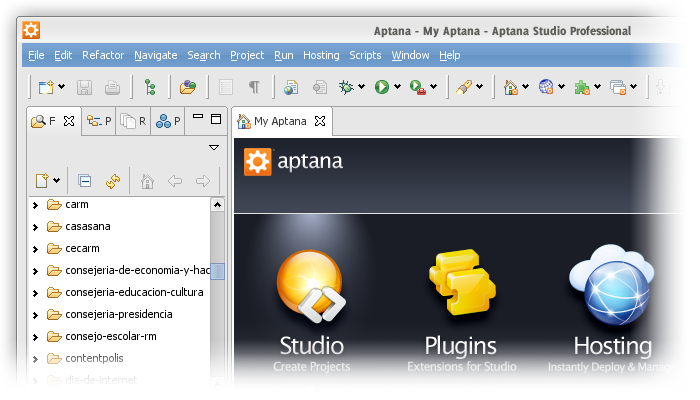Open the Hosting menu
The image size is (700, 400).
pos(321,55)
